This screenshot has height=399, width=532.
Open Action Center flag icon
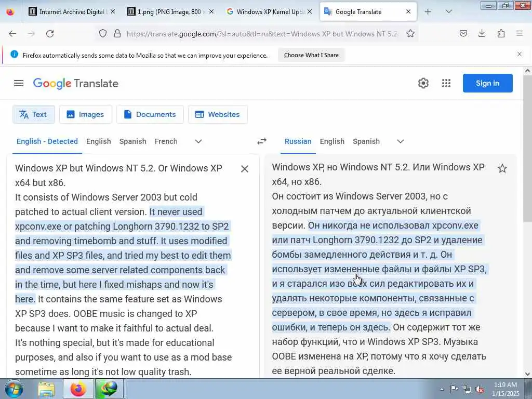pyautogui.click(x=454, y=389)
